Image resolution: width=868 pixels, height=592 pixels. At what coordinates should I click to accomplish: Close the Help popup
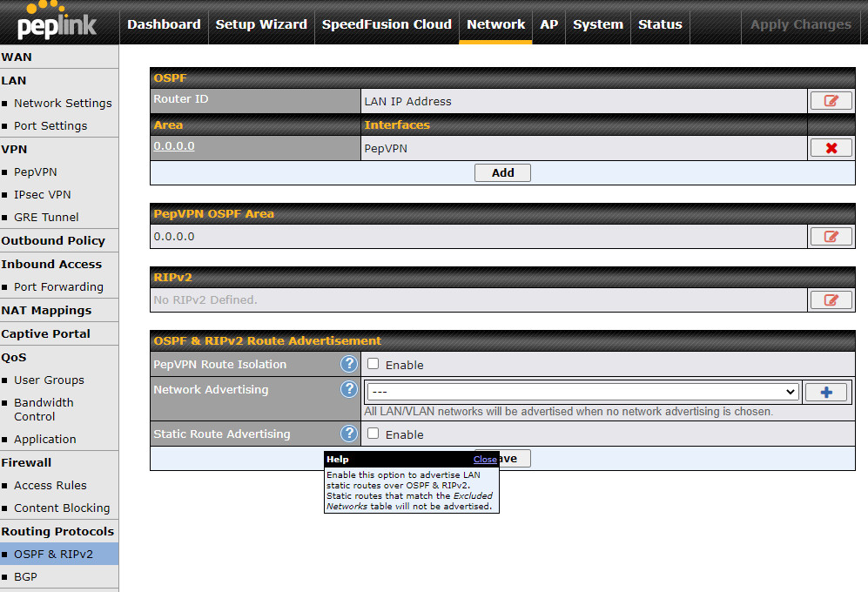point(485,460)
